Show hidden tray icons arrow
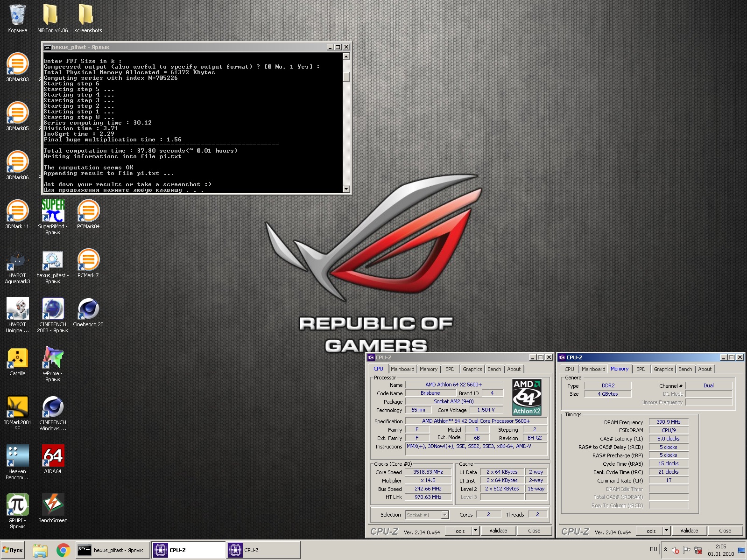Viewport: 747px width, 560px height. point(665,550)
